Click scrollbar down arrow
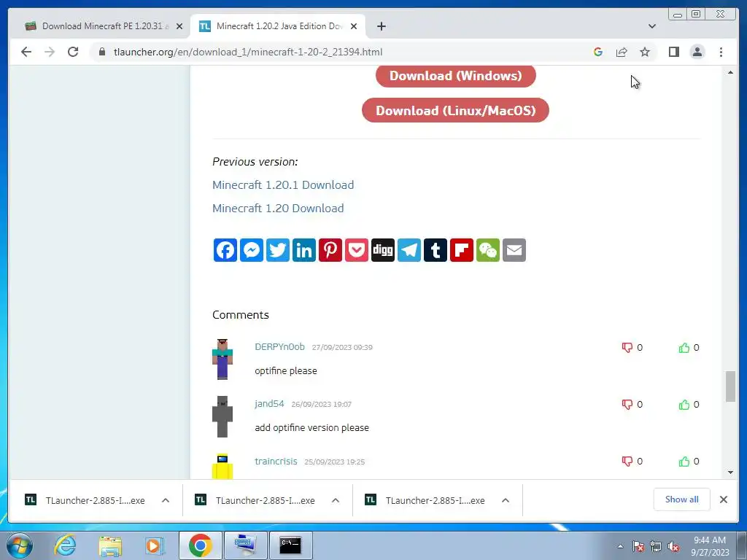 [730, 472]
